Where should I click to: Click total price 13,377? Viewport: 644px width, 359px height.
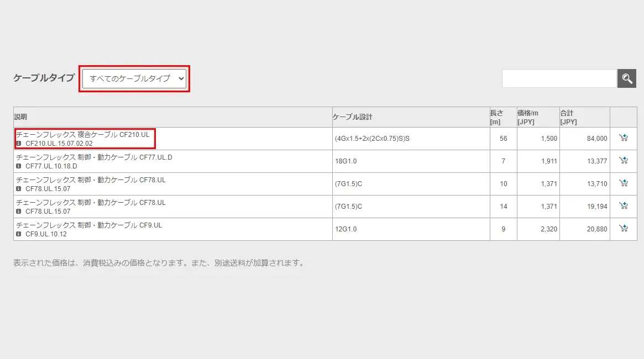[x=597, y=161]
